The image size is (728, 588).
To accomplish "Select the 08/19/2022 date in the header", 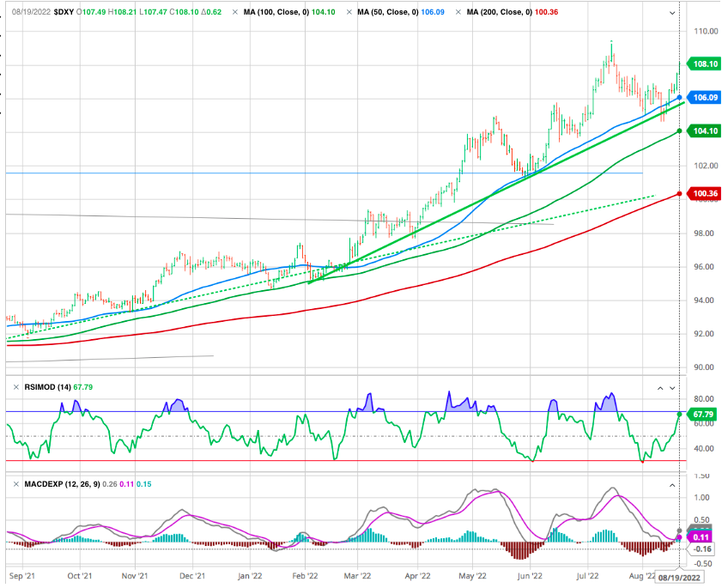I will (31, 12).
